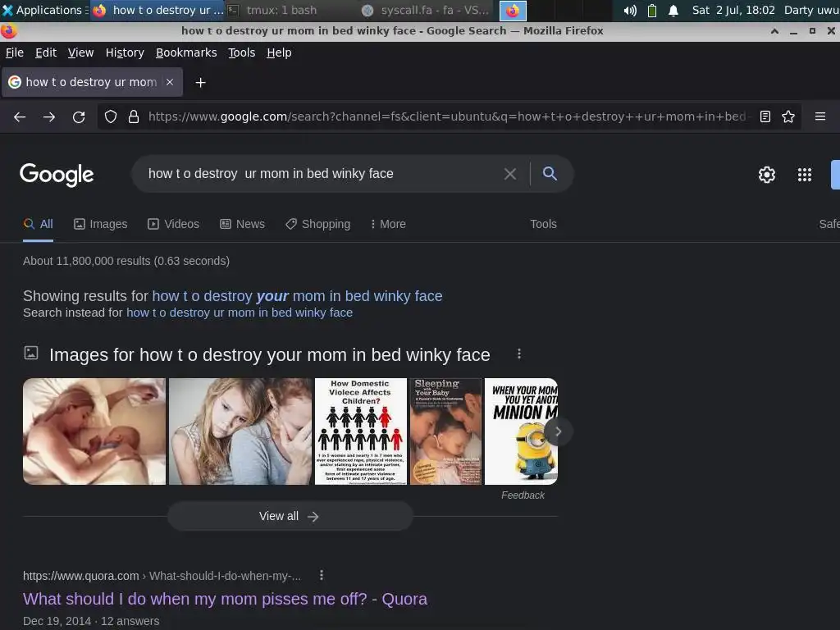Screen dimensions: 840x630
Task: Click the corrected 'your mom' query link
Action: tap(297, 295)
